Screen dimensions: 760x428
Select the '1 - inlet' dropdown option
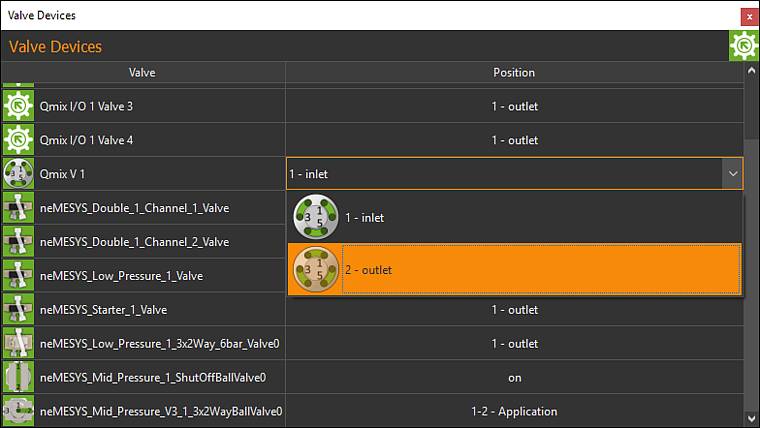click(514, 217)
